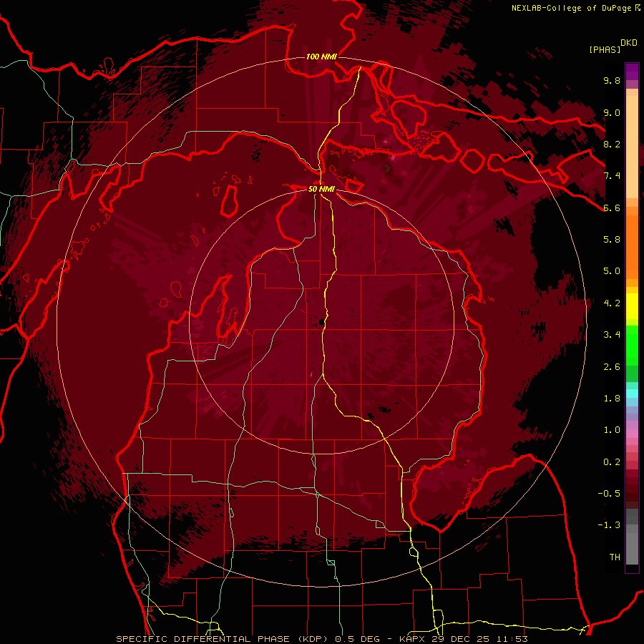Click the 3.4 scale label

tap(612, 335)
